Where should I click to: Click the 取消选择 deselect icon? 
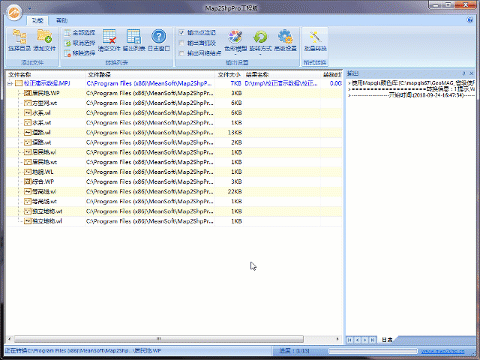(68, 43)
